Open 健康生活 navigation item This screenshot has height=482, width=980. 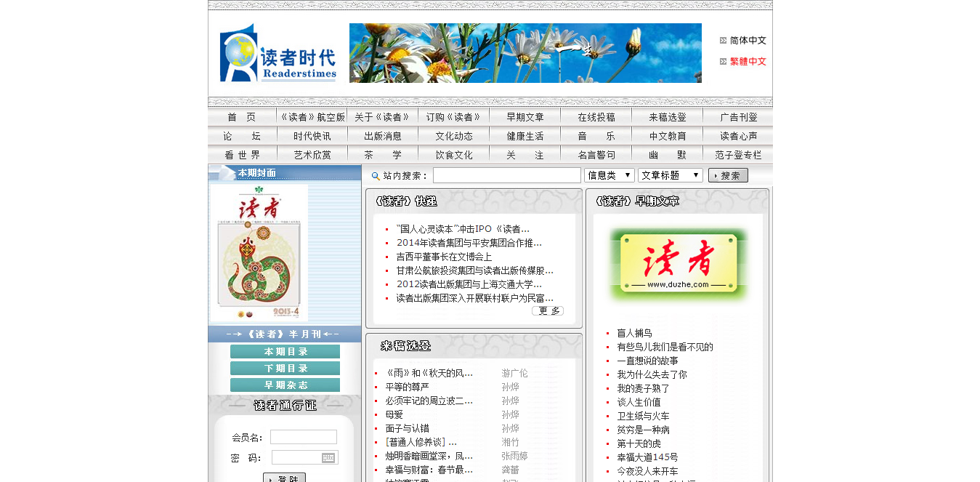(x=525, y=136)
